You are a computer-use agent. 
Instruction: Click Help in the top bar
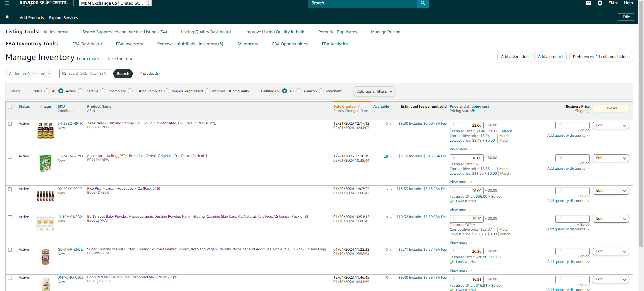(628, 3)
